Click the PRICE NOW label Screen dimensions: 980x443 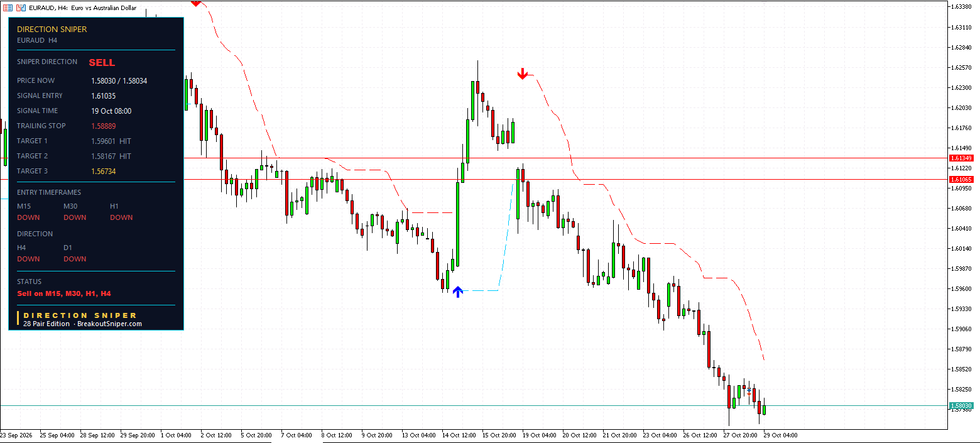coord(36,81)
